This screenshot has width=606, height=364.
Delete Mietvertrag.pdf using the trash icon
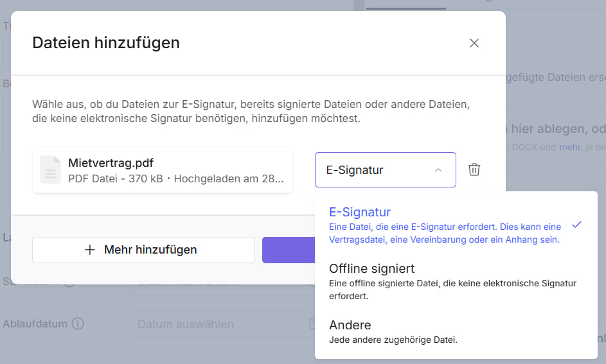click(474, 169)
